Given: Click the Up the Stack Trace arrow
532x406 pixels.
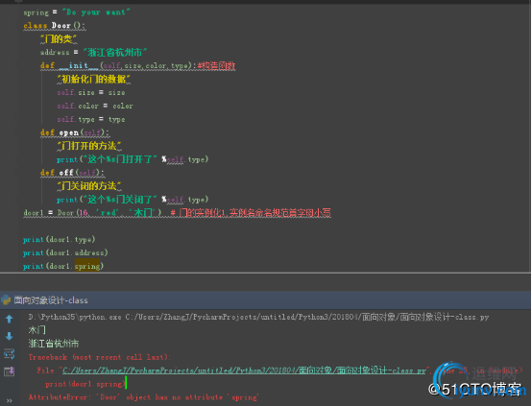Looking at the screenshot, I should 10,319.
